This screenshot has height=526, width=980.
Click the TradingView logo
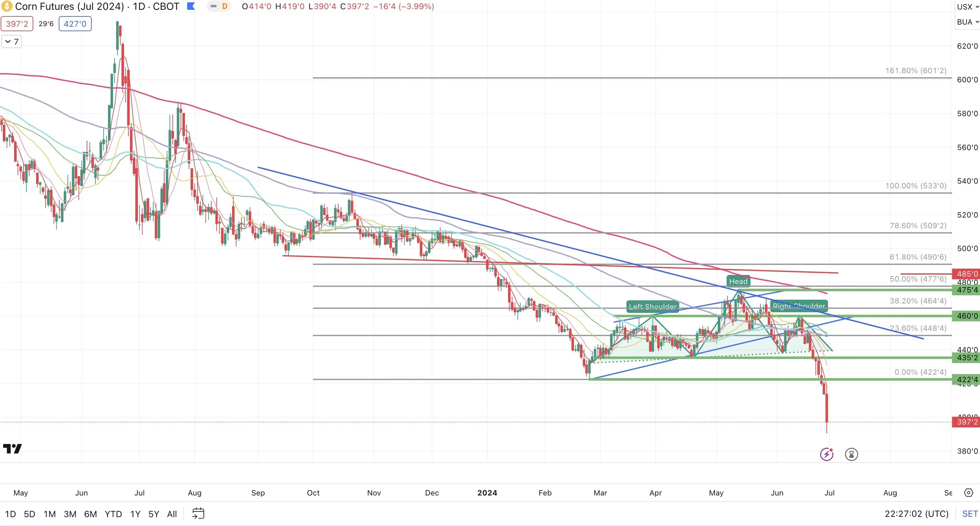pyautogui.click(x=12, y=448)
